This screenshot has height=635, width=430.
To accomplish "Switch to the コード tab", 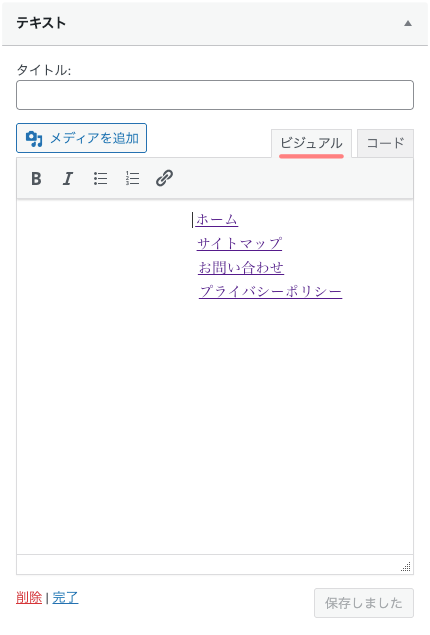I will (x=385, y=143).
